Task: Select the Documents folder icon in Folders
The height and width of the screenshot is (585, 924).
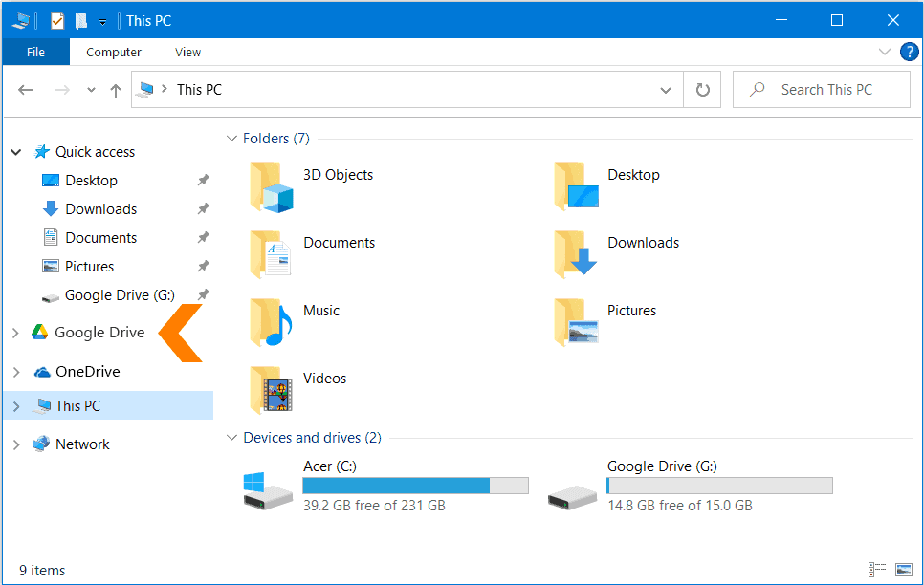Action: (x=271, y=254)
